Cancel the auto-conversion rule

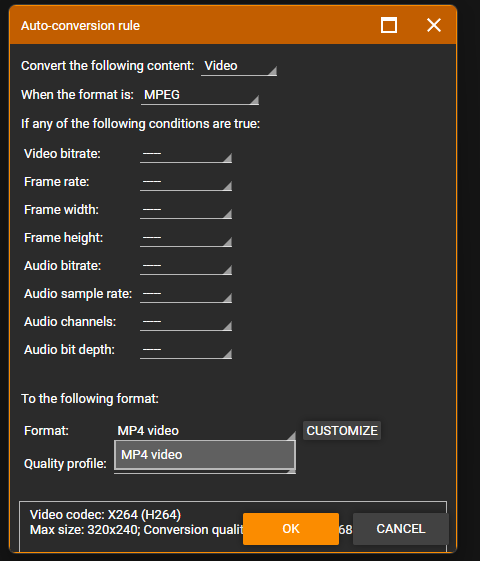401,529
